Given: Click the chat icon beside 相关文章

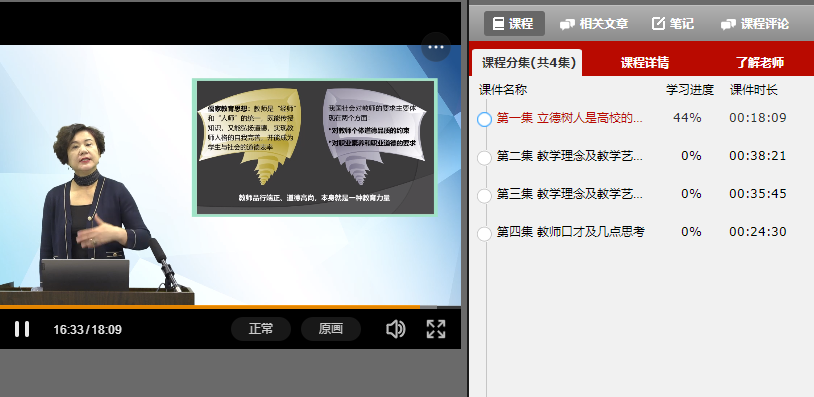Looking at the screenshot, I should (567, 24).
